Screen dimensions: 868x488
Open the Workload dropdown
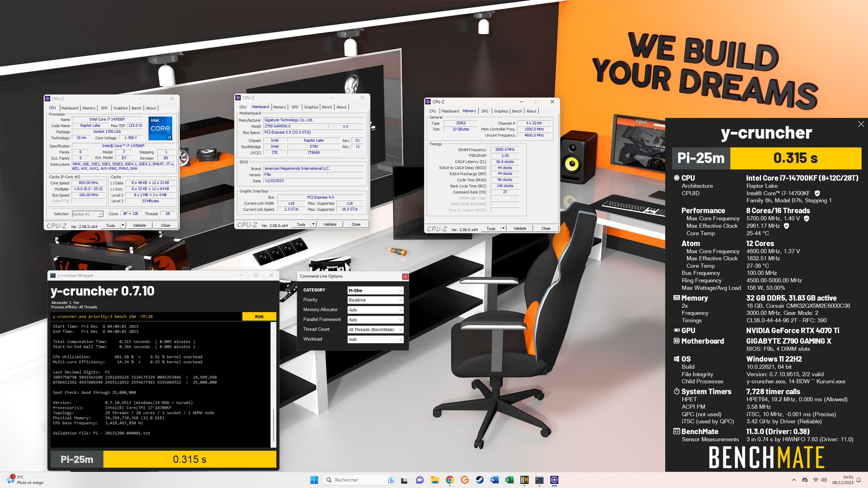(375, 340)
